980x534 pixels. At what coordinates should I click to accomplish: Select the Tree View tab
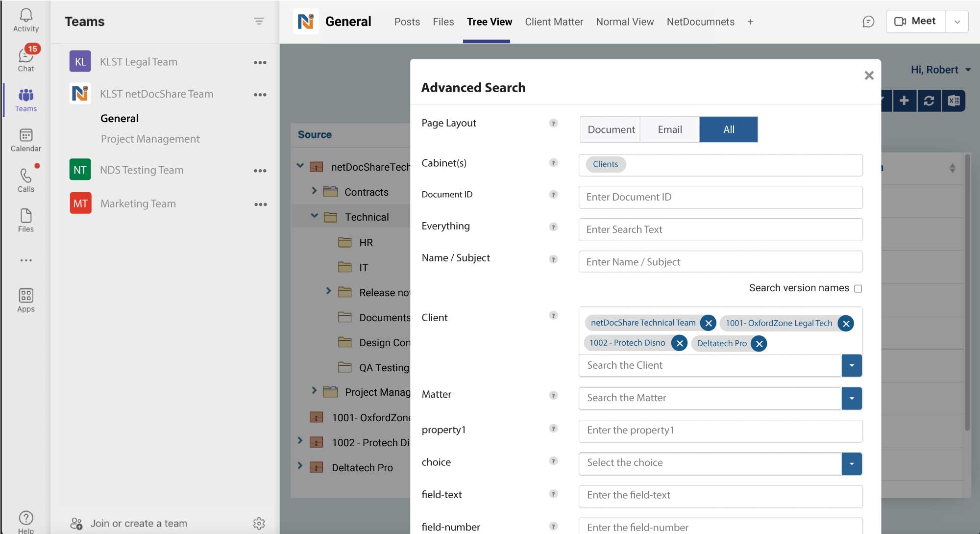click(489, 22)
